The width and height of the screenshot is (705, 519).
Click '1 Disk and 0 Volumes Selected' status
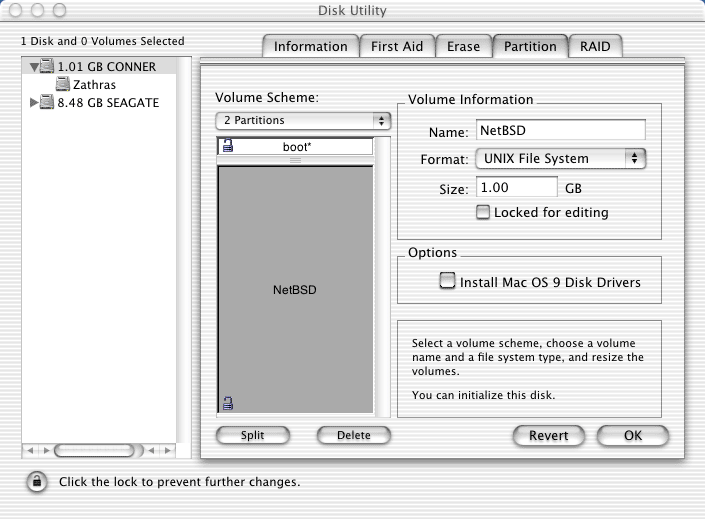pos(103,41)
